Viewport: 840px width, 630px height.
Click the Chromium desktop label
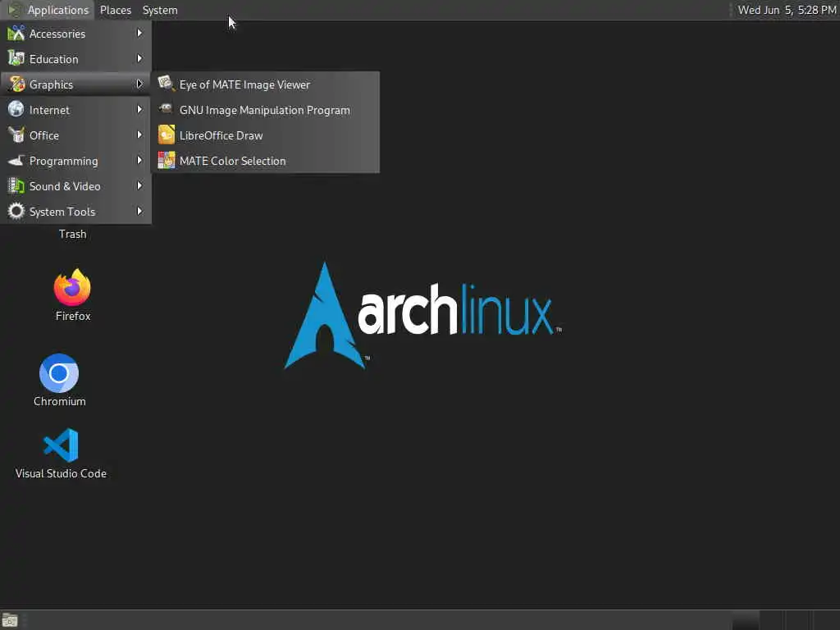click(59, 401)
